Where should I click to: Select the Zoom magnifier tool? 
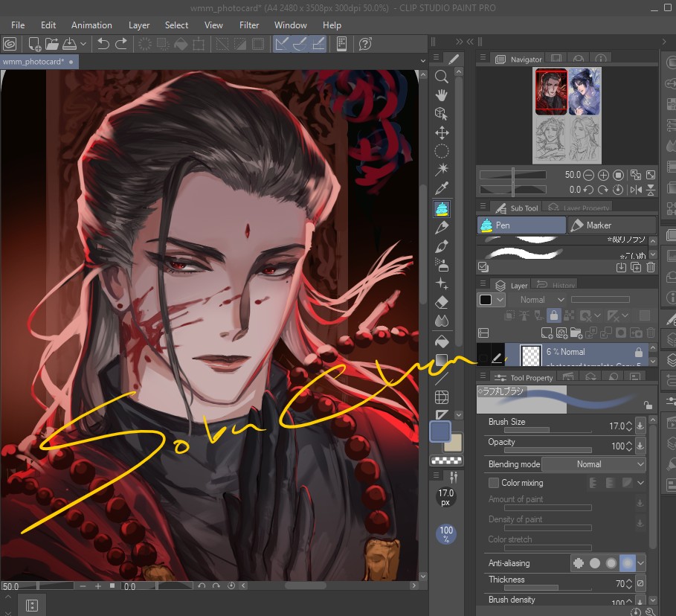441,77
